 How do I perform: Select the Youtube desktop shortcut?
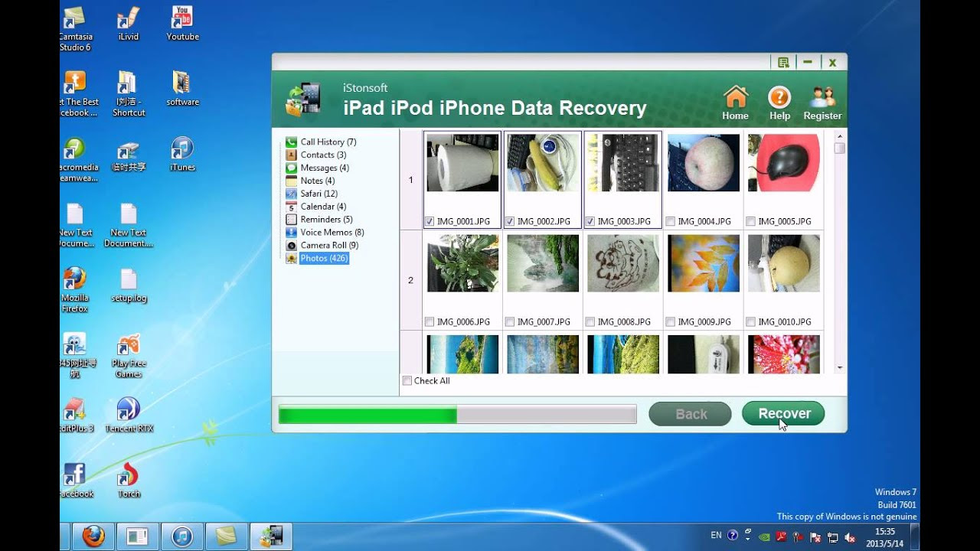click(x=182, y=24)
